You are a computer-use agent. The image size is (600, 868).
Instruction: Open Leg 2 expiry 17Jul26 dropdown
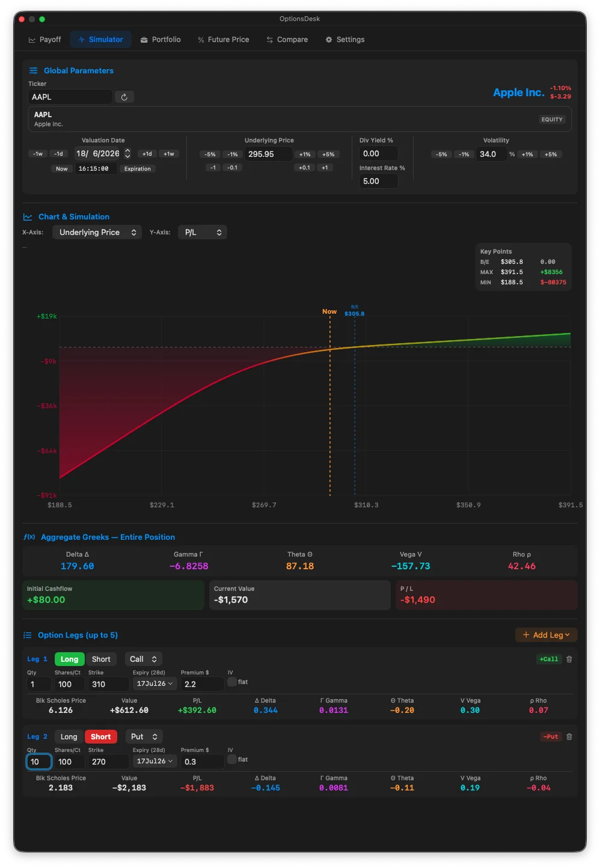pos(155,762)
